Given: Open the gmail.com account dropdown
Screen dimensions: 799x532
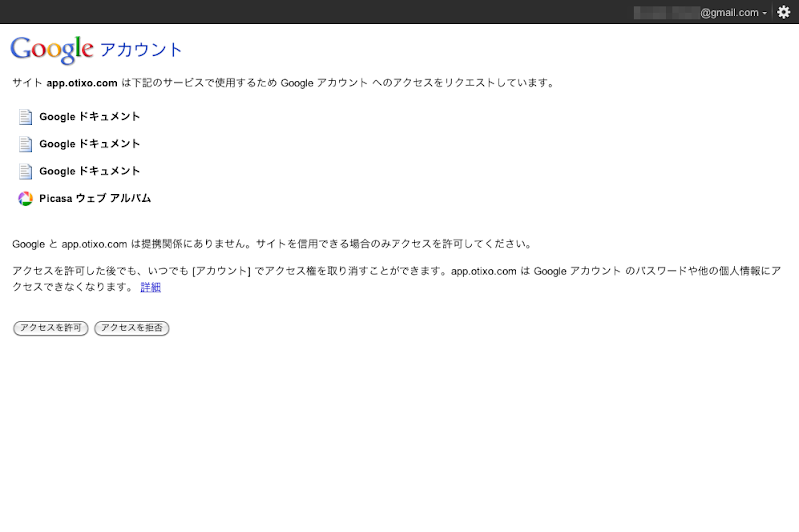Looking at the screenshot, I should [x=701, y=13].
